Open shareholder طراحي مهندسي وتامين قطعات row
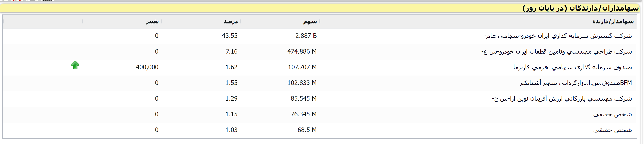The height and width of the screenshot is (144, 644). tap(556, 52)
